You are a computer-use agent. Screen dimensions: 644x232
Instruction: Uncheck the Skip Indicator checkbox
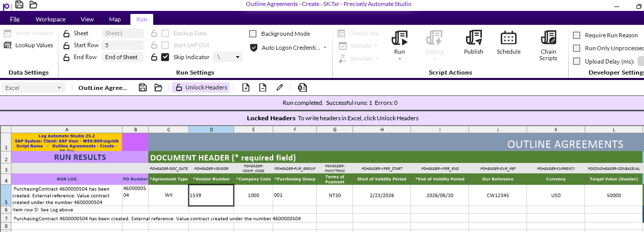point(166,57)
